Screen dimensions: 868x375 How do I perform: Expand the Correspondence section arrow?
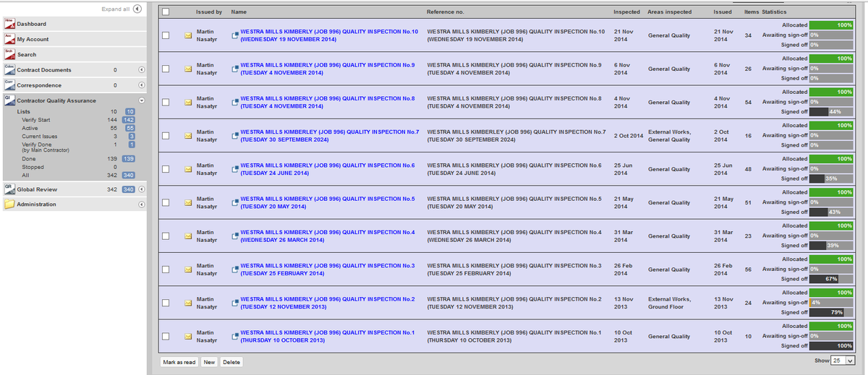(142, 85)
